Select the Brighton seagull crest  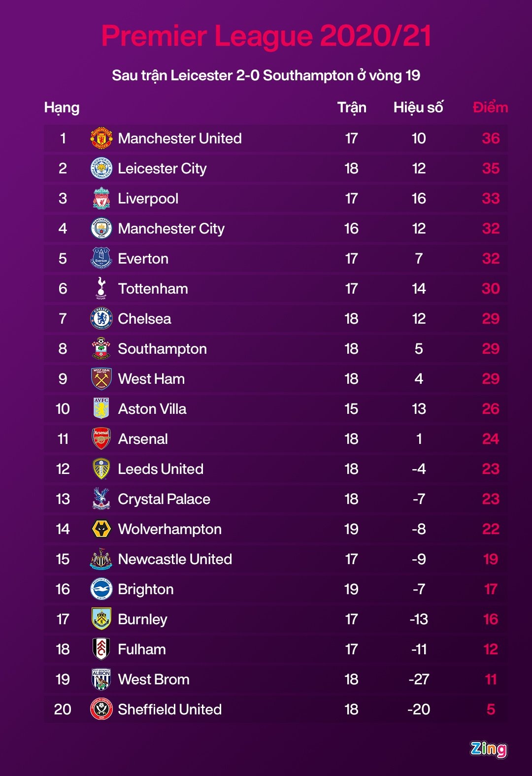[101, 589]
